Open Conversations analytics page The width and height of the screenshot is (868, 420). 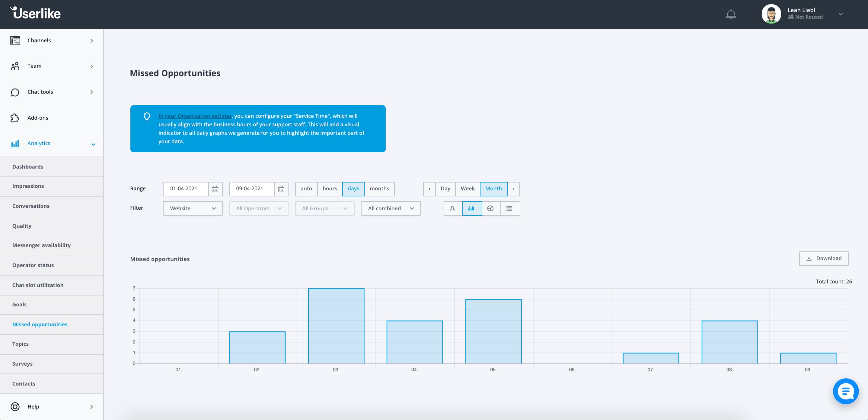pyautogui.click(x=31, y=206)
